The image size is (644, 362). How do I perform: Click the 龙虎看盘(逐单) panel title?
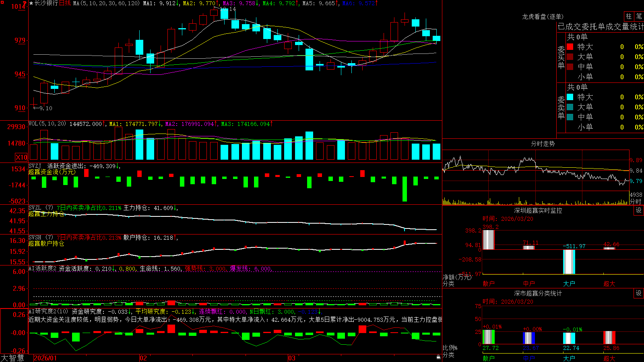[543, 16]
